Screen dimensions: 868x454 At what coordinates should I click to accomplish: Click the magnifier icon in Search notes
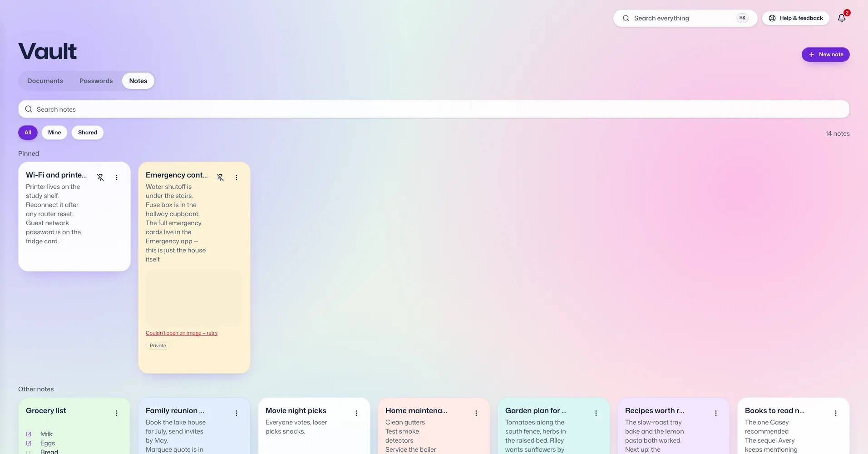29,109
